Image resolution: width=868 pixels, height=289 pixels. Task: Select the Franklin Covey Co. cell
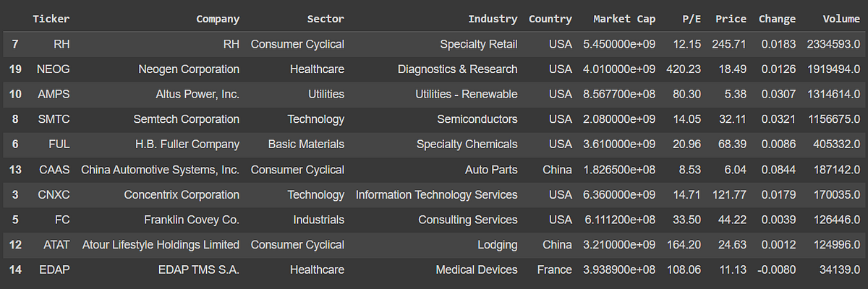tap(193, 220)
